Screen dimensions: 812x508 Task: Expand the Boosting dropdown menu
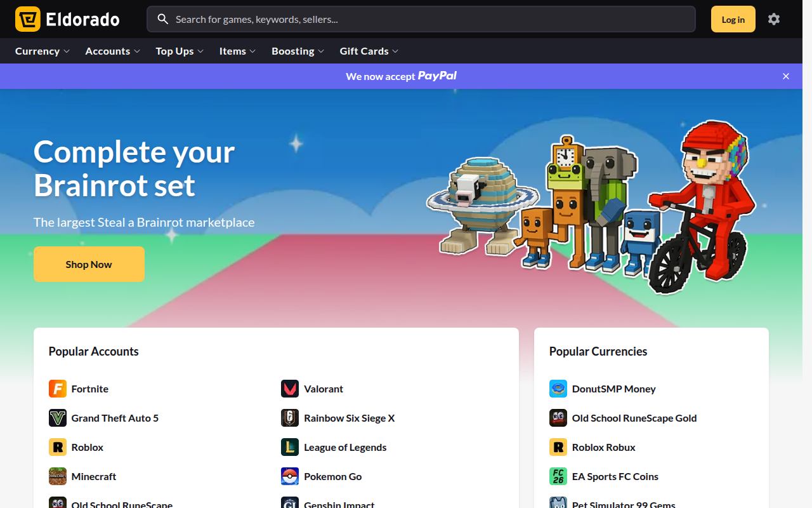pos(298,51)
